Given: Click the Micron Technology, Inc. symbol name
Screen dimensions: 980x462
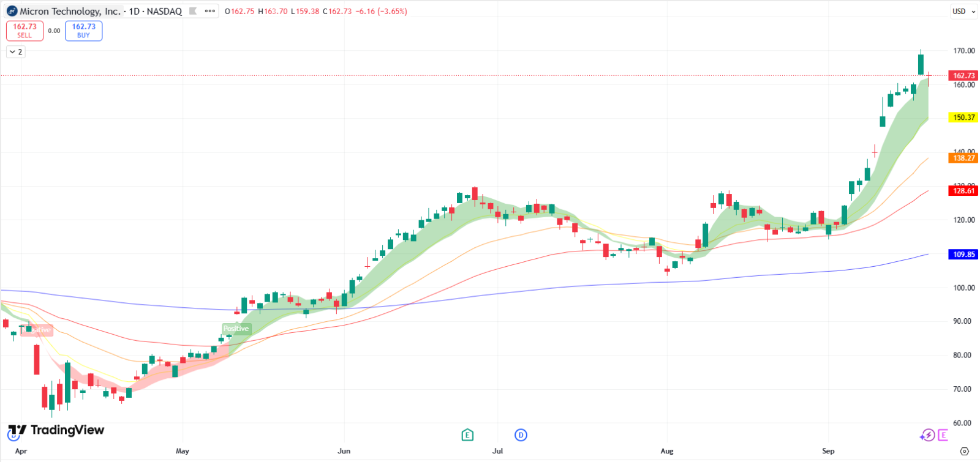Looking at the screenshot, I should [70, 11].
